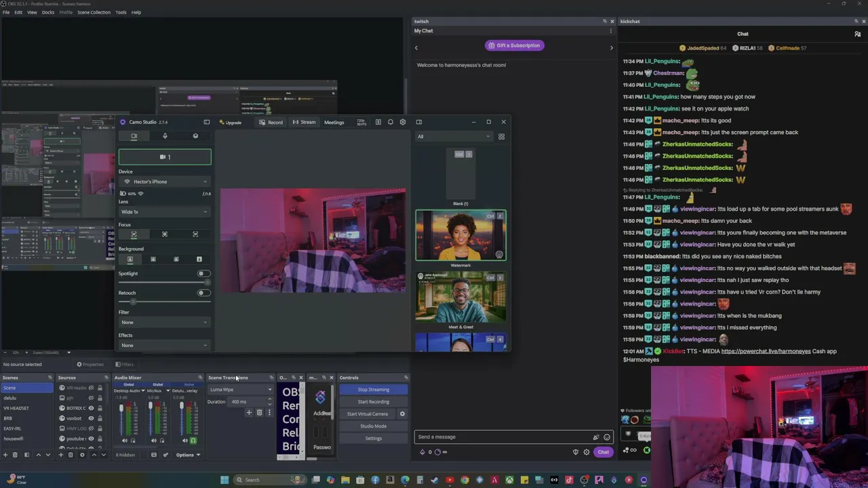Add a scene transition with plus icon
The width and height of the screenshot is (868, 488).
(249, 413)
